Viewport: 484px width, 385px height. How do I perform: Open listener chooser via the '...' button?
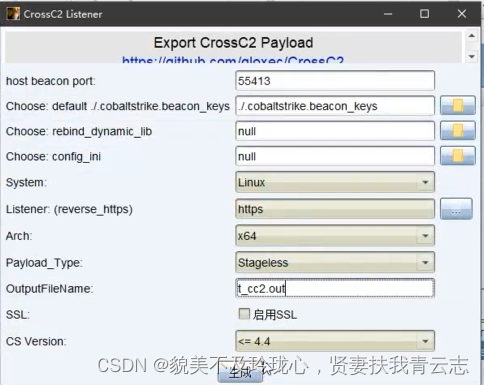[456, 209]
